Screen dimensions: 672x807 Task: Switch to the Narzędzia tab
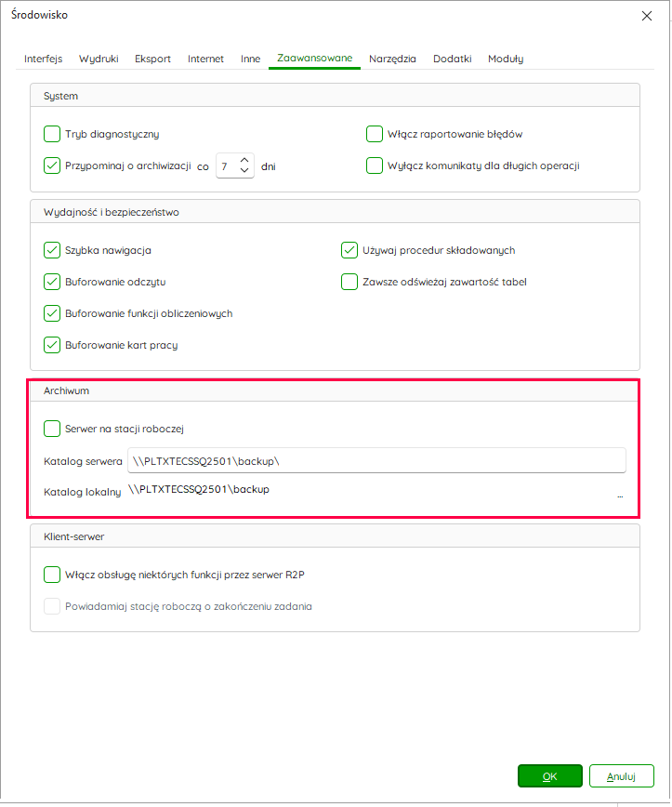click(392, 59)
